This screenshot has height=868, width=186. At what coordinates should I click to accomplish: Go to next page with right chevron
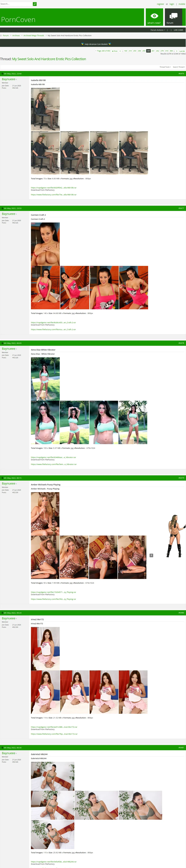point(177,51)
